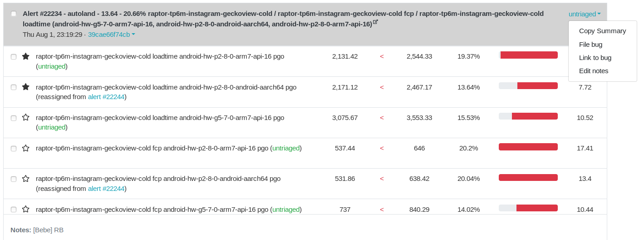
Task: Open alert #22244 link in the aarch64 loadtime row
Action: click(x=106, y=97)
